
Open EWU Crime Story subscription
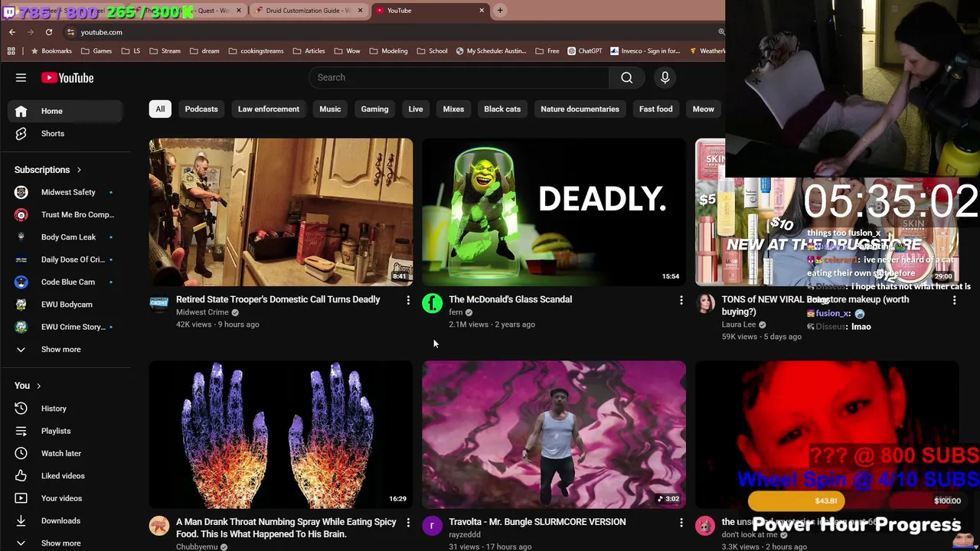click(x=65, y=327)
